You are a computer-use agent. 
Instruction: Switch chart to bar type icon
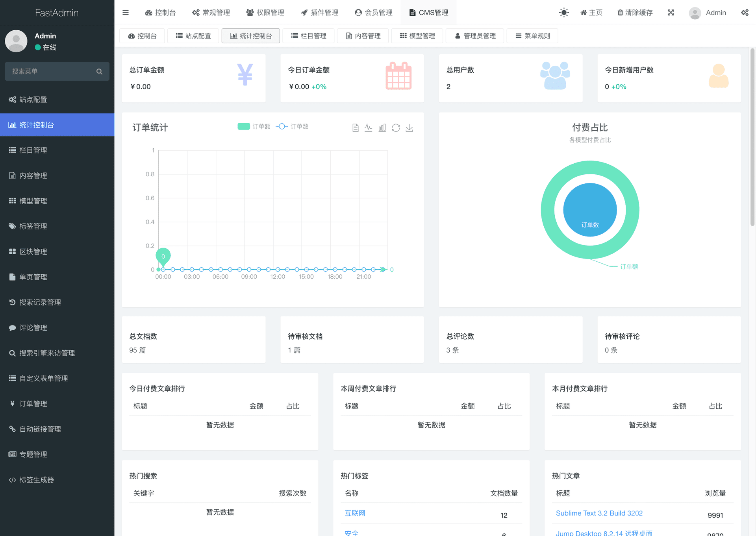(382, 128)
